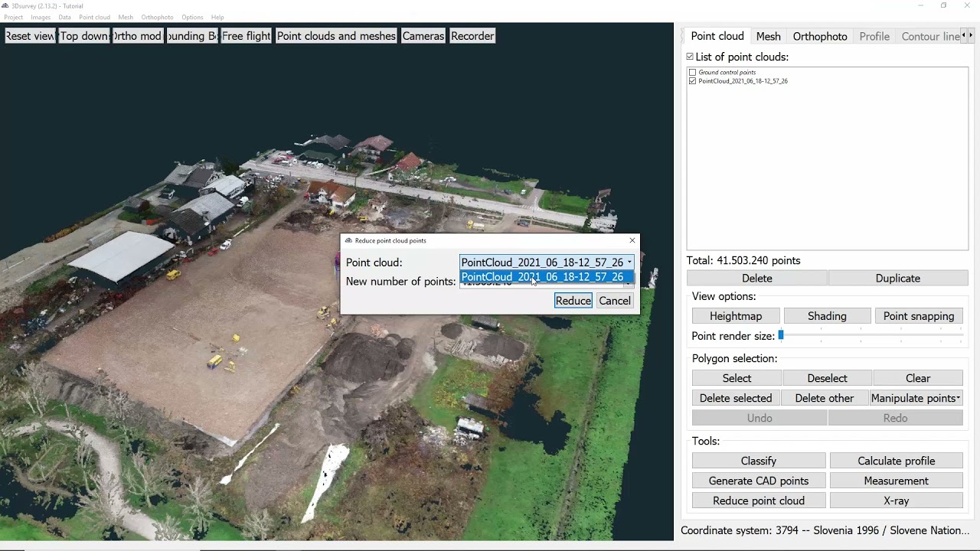Click the Classify tool button
This screenshot has width=980, height=551.
click(759, 461)
